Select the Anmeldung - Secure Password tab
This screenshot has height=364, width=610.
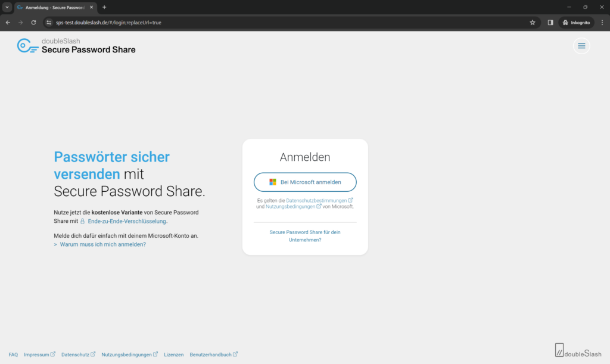pos(55,7)
